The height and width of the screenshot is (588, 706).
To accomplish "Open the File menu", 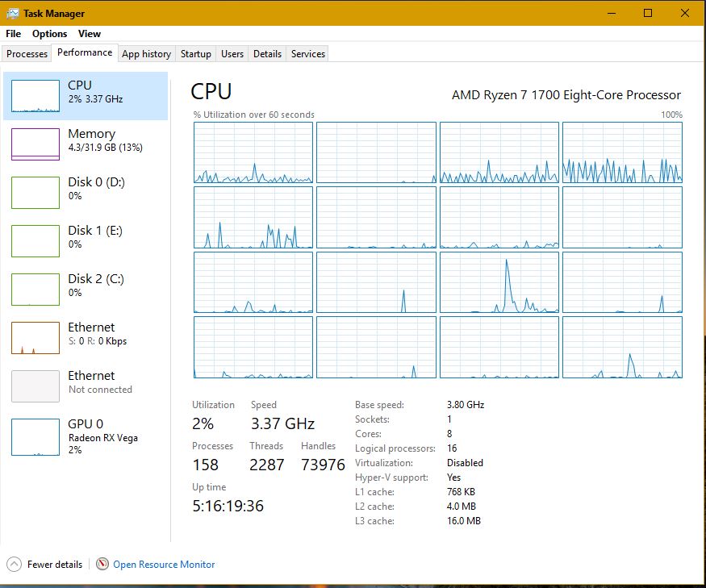I will pyautogui.click(x=13, y=34).
